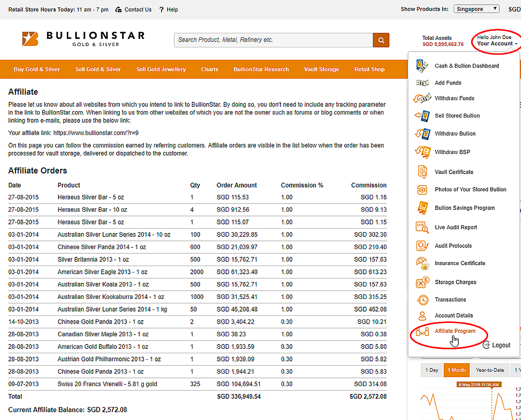521x420 pixels.
Task: Click the SGD 104,694.51 order amount
Action: [x=239, y=384]
